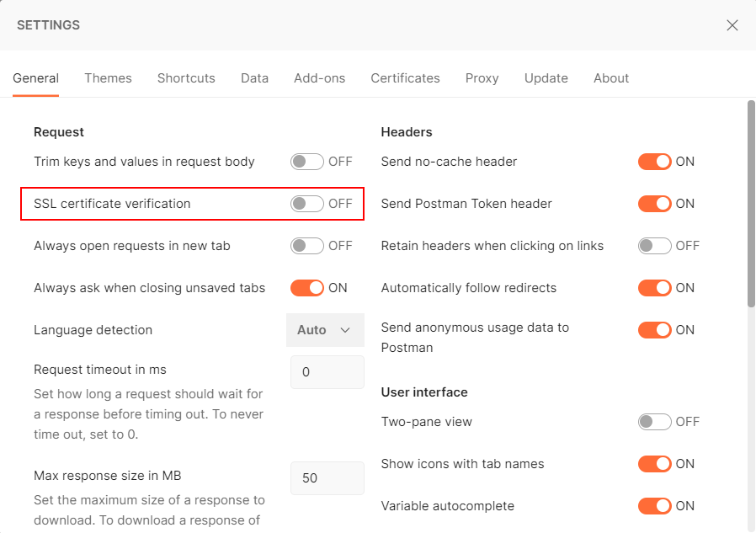Close the Settings dialog with X icon
The width and height of the screenshot is (756, 533).
click(732, 25)
